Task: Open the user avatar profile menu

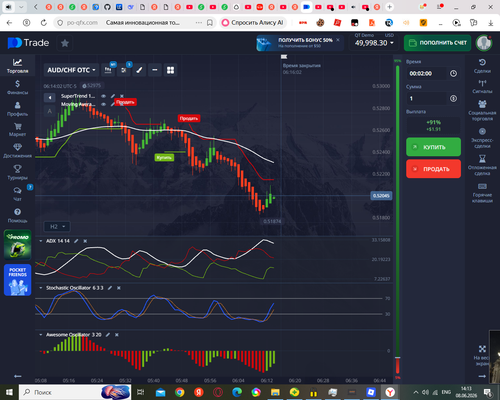Action: (x=484, y=43)
